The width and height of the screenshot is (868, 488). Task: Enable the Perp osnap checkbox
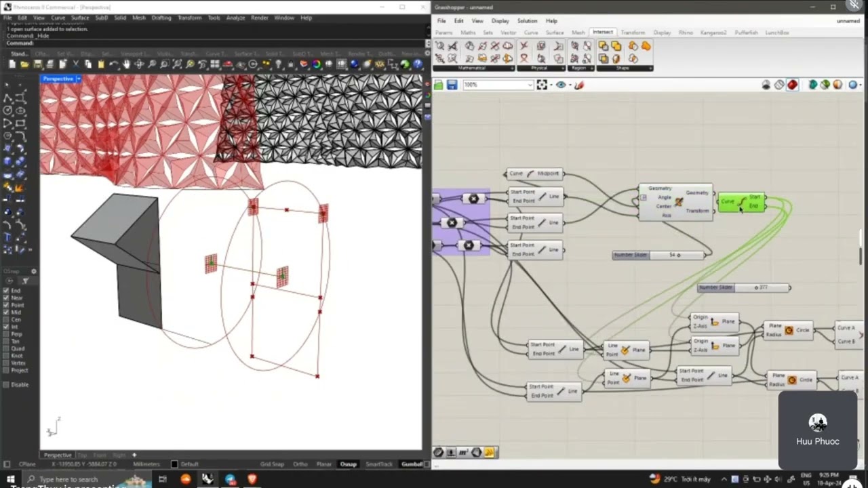6,334
